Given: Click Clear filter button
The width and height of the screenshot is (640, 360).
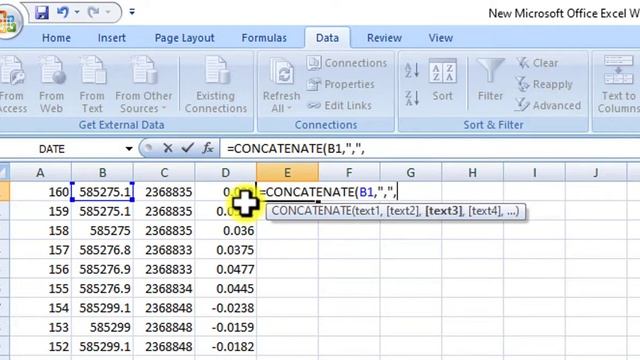Looking at the screenshot, I should tap(537, 63).
